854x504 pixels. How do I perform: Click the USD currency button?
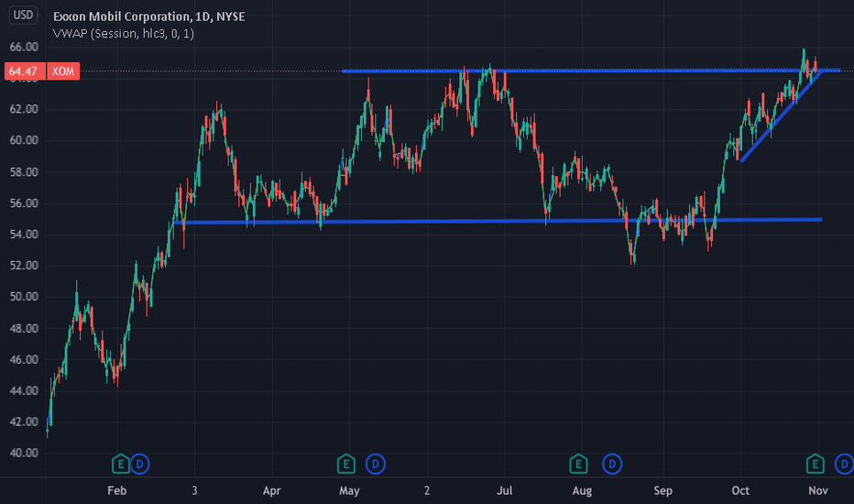click(24, 16)
